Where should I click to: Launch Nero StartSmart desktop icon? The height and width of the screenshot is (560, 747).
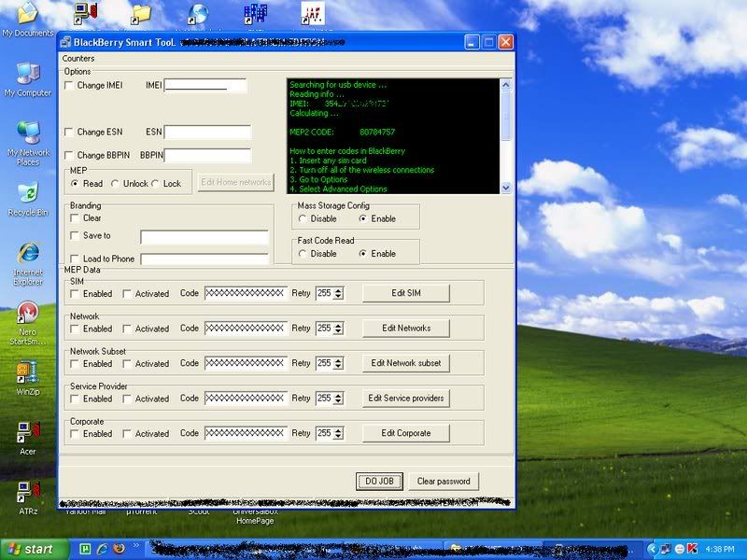[x=28, y=324]
